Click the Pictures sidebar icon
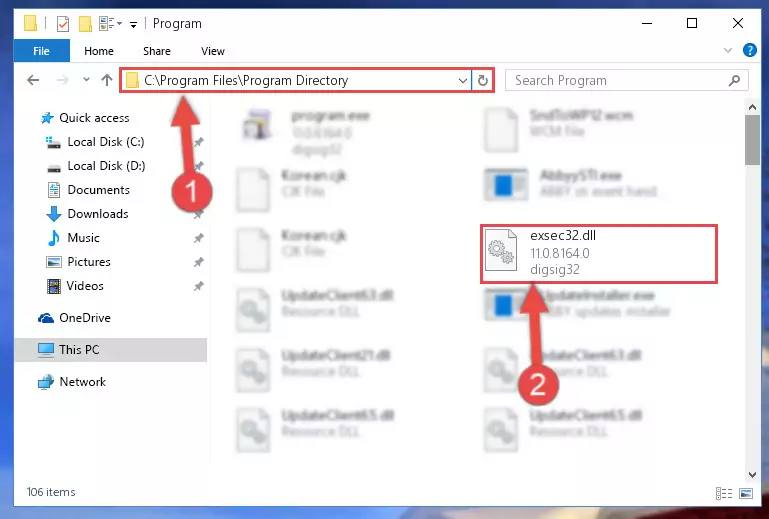The image size is (769, 519). point(53,262)
